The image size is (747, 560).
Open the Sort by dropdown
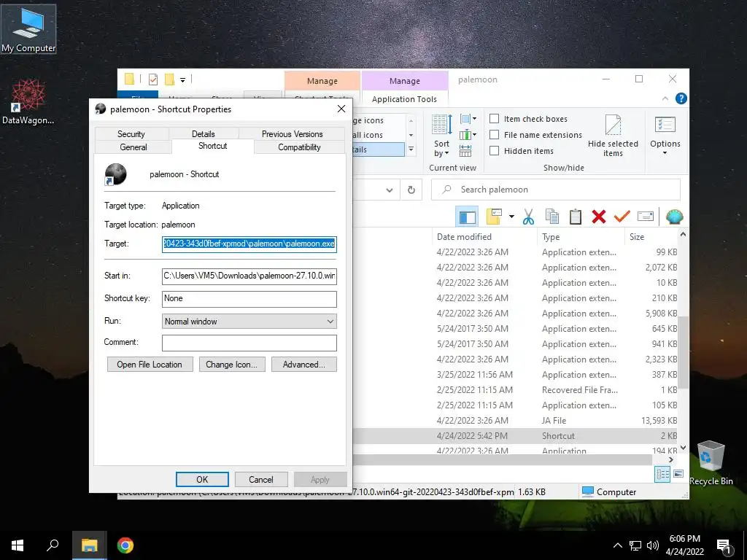[441, 137]
